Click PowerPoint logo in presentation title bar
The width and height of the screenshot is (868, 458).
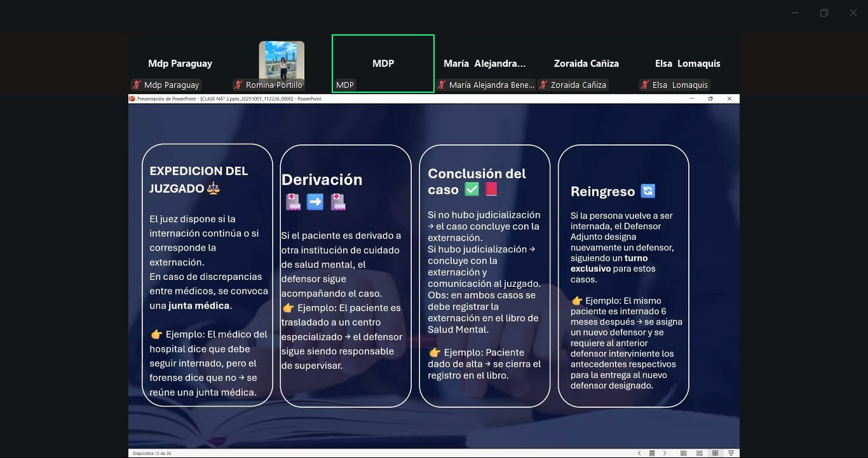tap(132, 99)
